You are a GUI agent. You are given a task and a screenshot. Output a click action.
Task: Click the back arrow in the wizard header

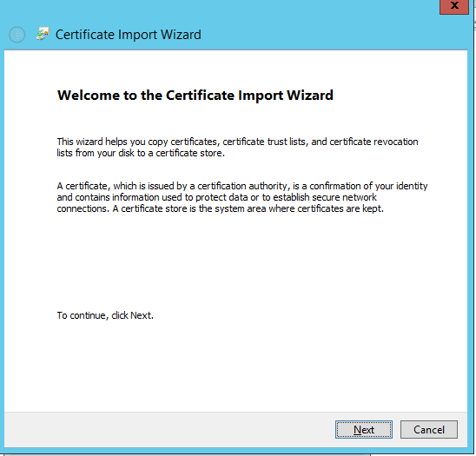(17, 35)
